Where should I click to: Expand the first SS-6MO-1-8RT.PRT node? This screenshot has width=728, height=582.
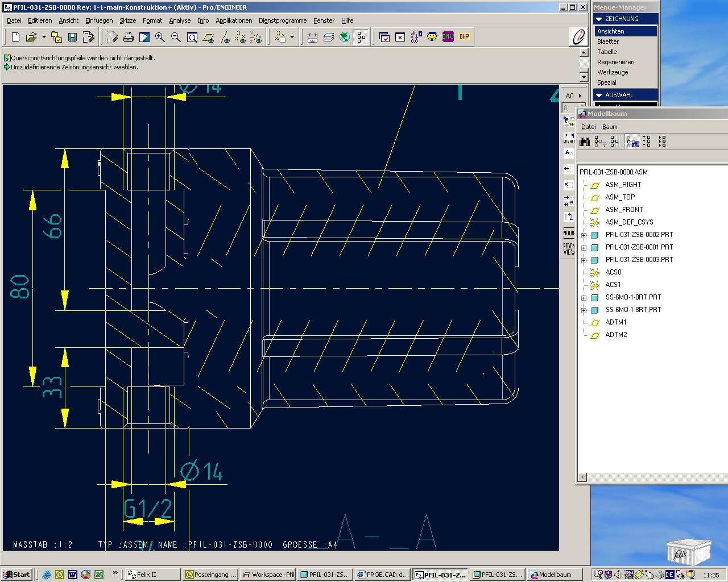tap(584, 298)
